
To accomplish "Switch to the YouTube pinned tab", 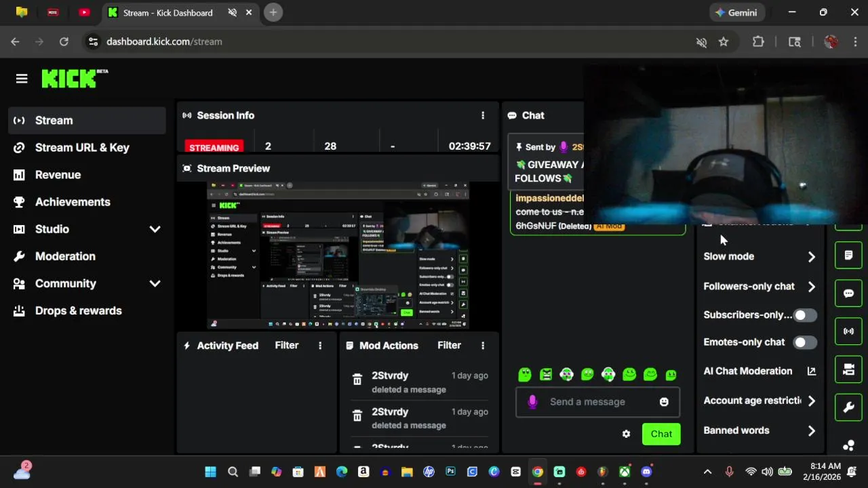I will pos(84,12).
